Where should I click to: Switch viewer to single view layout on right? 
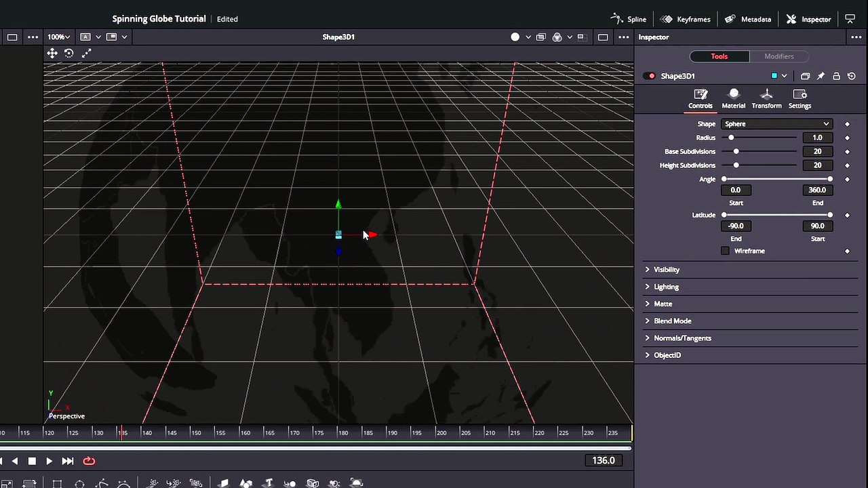603,37
